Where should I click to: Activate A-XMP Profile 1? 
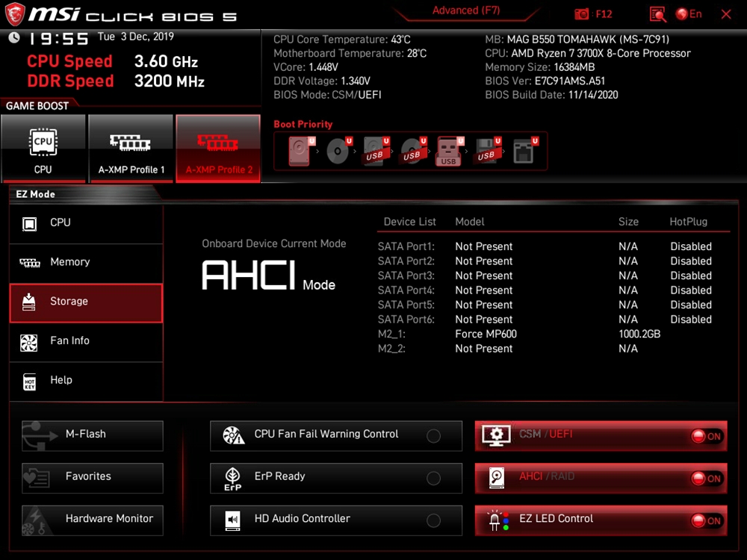coord(131,149)
